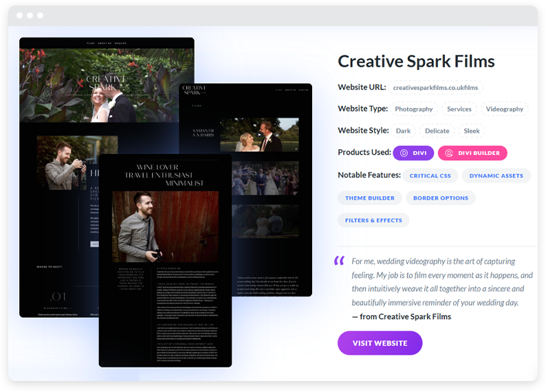Select the Critical CSS feature tag
This screenshot has width=546, height=392.
tap(430, 176)
